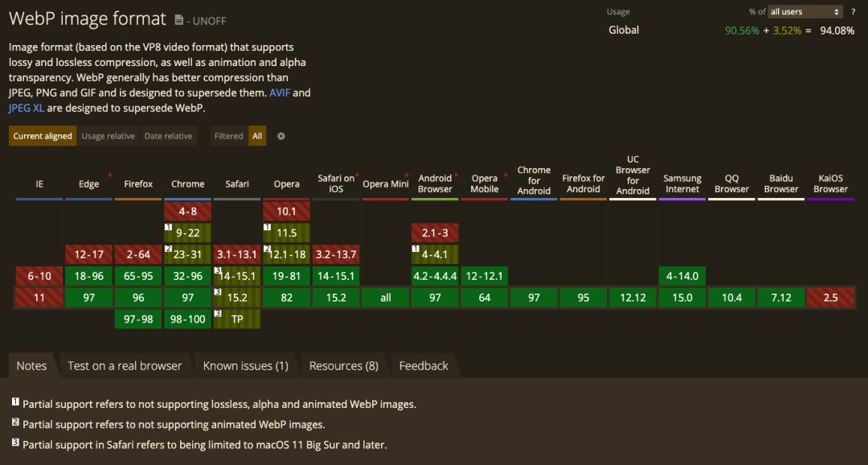Click the note 2 marker on Opera 12.1-18
Viewport: 868px width, 465px height.
267,249
